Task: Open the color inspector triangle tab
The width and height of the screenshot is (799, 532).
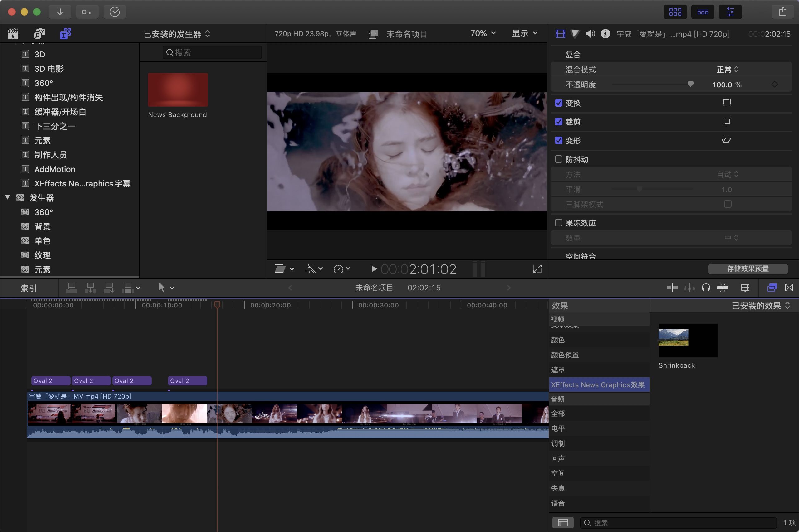Action: pyautogui.click(x=575, y=34)
